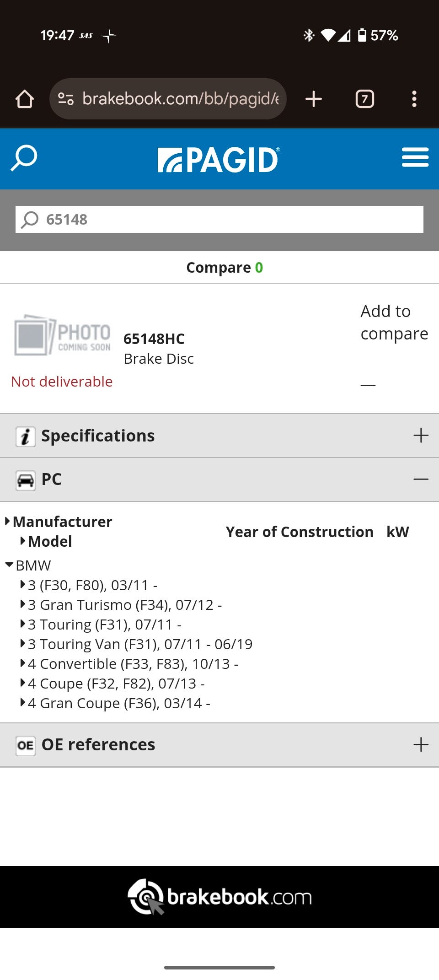Expand the Specifications section

421,436
